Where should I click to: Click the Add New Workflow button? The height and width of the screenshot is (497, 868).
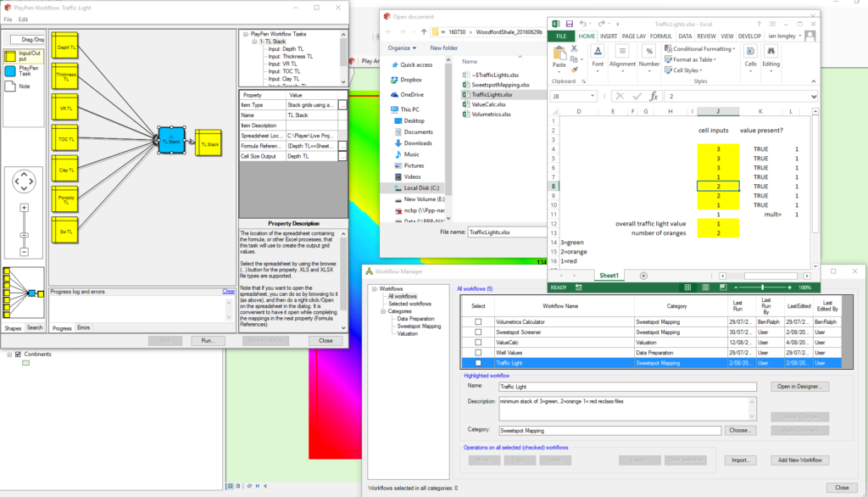(x=799, y=460)
